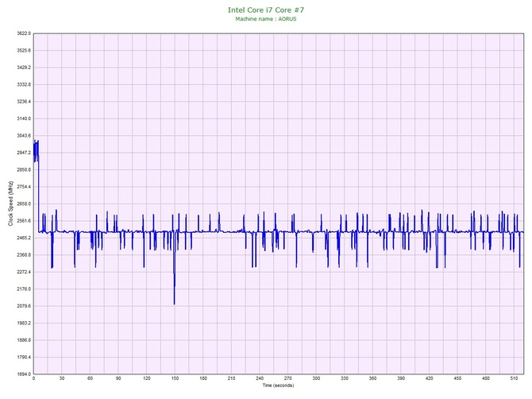
Task: Click the 150 tick on time axis
Action: pyautogui.click(x=175, y=378)
